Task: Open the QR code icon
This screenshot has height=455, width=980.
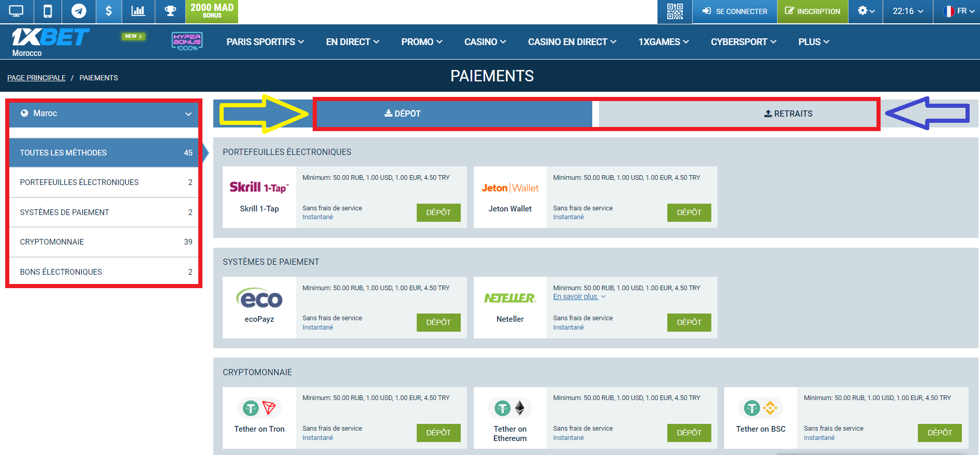Action: [x=675, y=11]
